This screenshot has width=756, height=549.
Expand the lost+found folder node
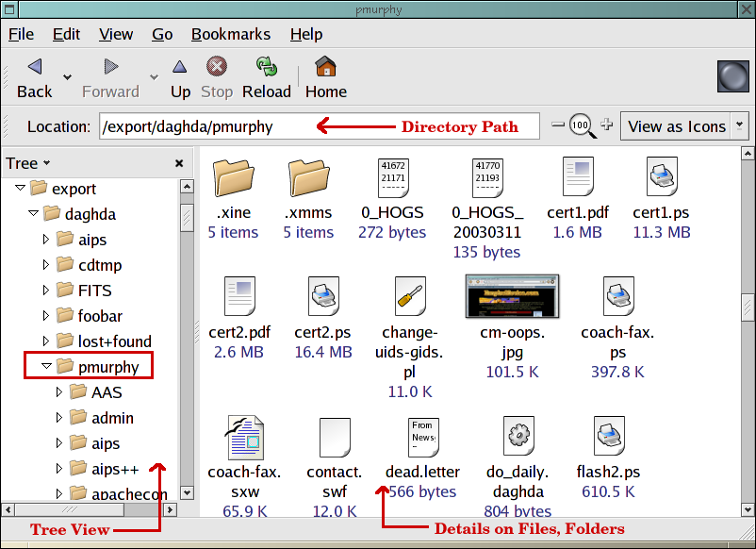[46, 341]
